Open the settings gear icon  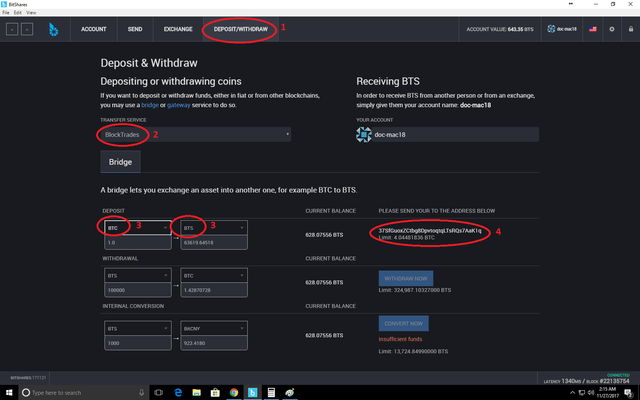tap(611, 29)
